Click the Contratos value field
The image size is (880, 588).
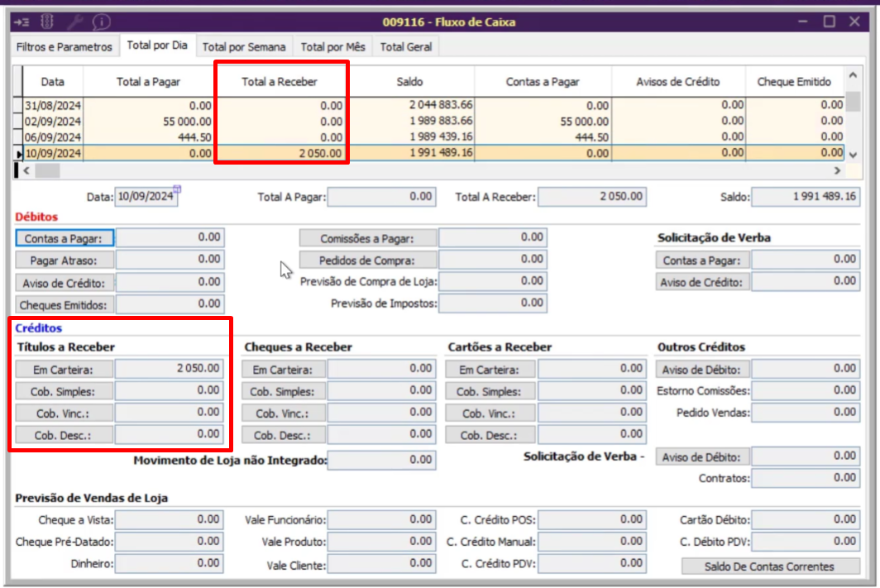806,478
